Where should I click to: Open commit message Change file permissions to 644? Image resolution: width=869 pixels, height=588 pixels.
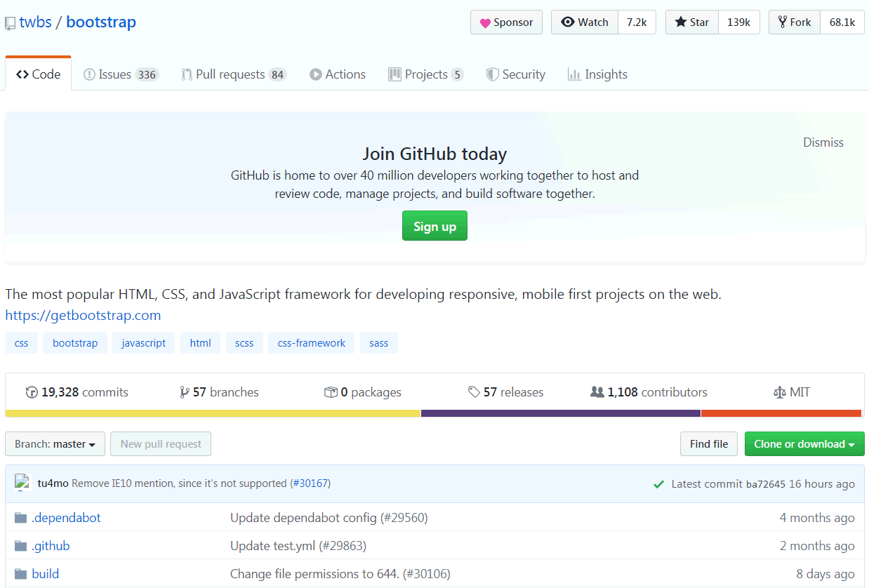click(x=340, y=574)
